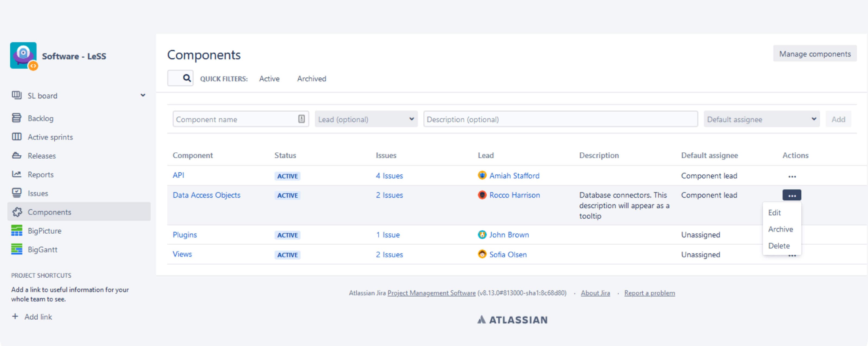
Task: Open Issues in sidebar
Action: pos(38,193)
